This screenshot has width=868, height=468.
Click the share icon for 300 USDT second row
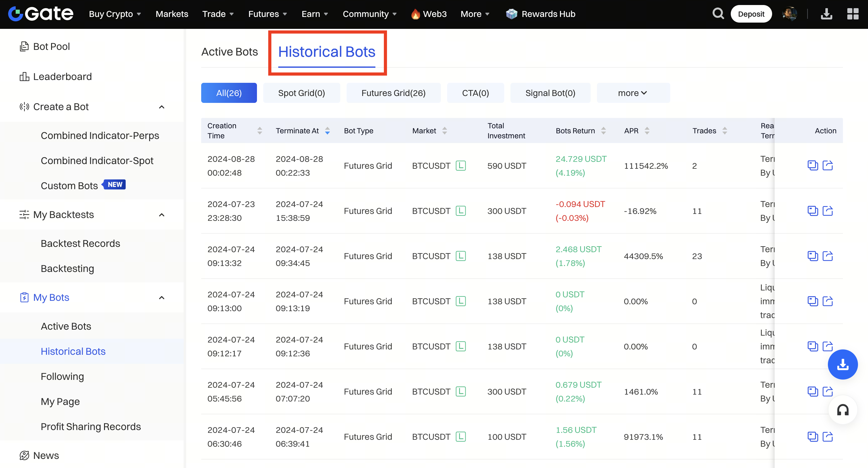point(828,211)
